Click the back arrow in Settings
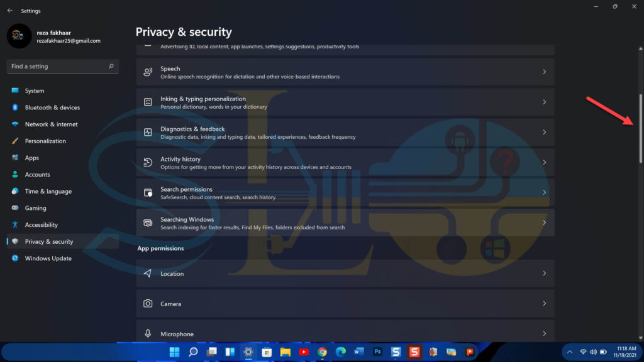The height and width of the screenshot is (362, 644). [x=10, y=11]
